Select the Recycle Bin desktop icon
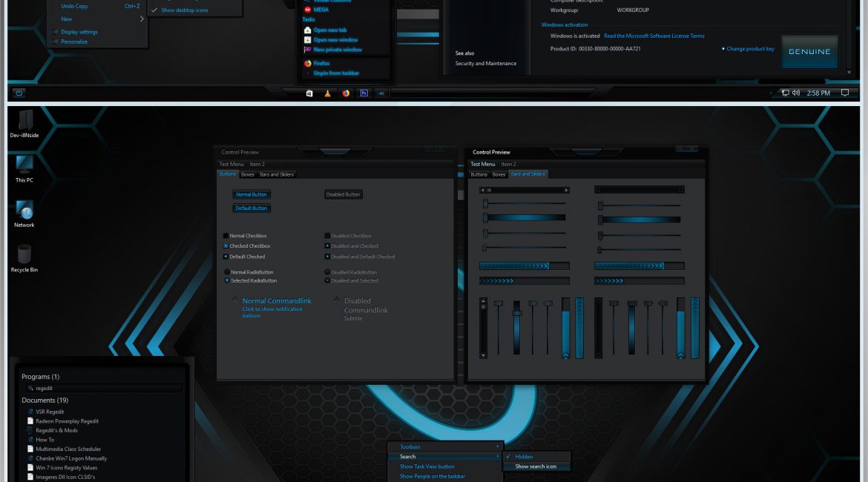This screenshot has height=482, width=868. (24, 259)
